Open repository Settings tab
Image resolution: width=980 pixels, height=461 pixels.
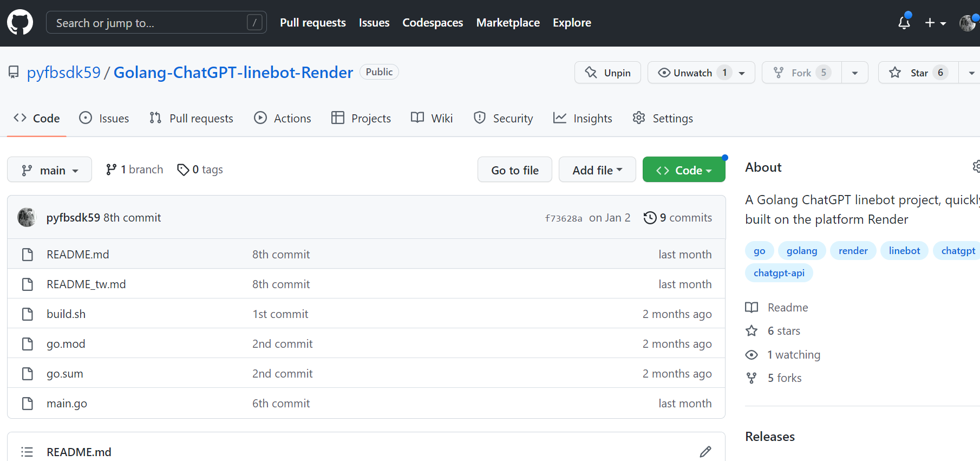pos(663,118)
